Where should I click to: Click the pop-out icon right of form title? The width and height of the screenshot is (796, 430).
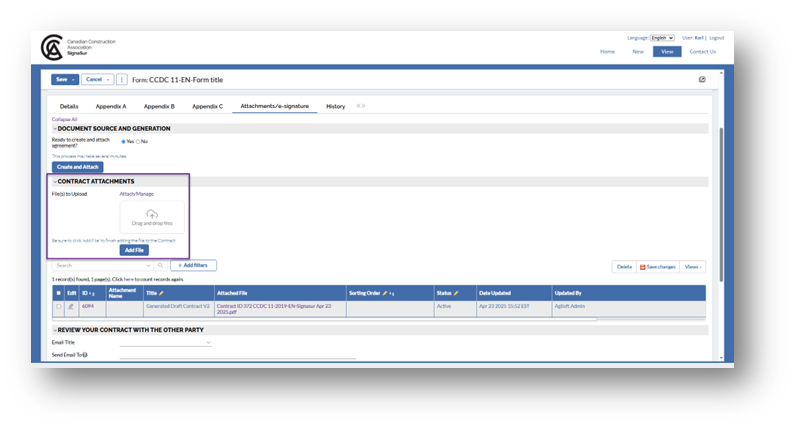tap(702, 79)
